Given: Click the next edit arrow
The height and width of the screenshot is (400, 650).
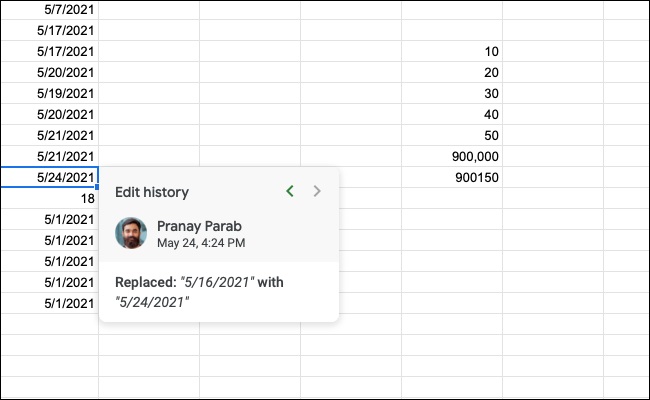Looking at the screenshot, I should click(x=317, y=191).
